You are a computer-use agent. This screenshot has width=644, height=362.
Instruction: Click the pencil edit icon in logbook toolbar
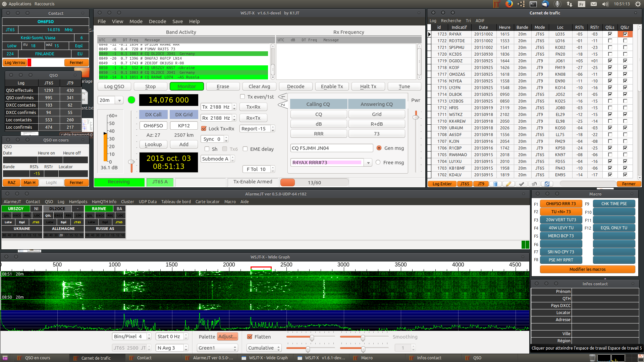pyautogui.click(x=508, y=184)
